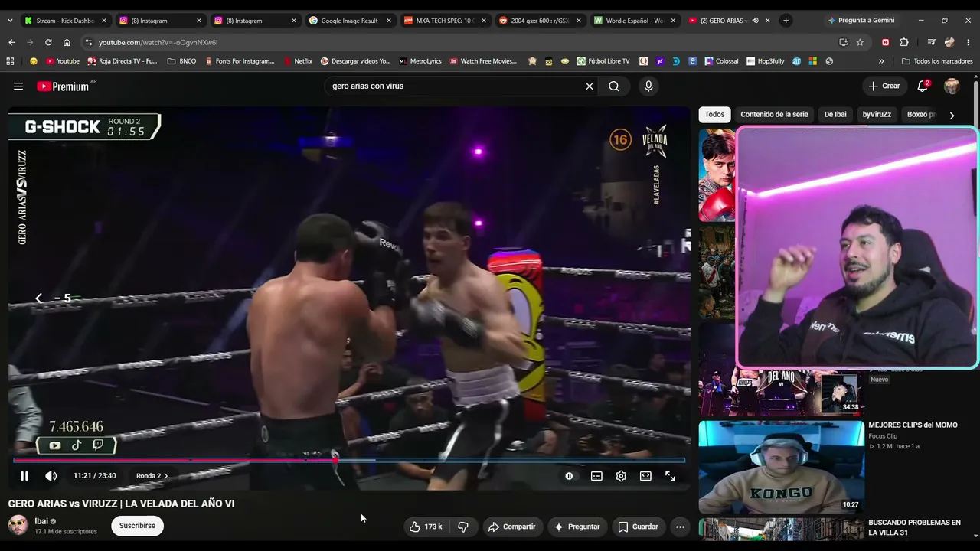Click the Preguntar button
This screenshot has height=551, width=980.
point(577,527)
